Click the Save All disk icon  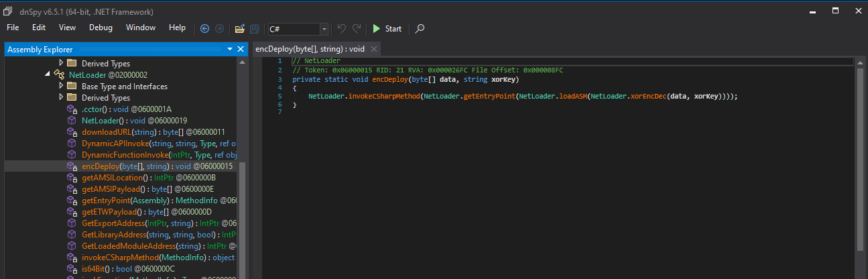[x=255, y=28]
